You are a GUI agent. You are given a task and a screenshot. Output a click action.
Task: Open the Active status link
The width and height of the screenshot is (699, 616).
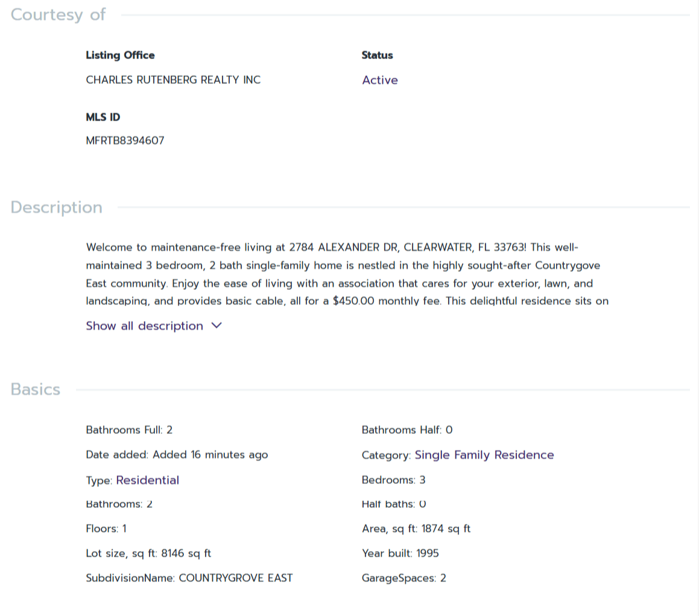pyautogui.click(x=380, y=80)
